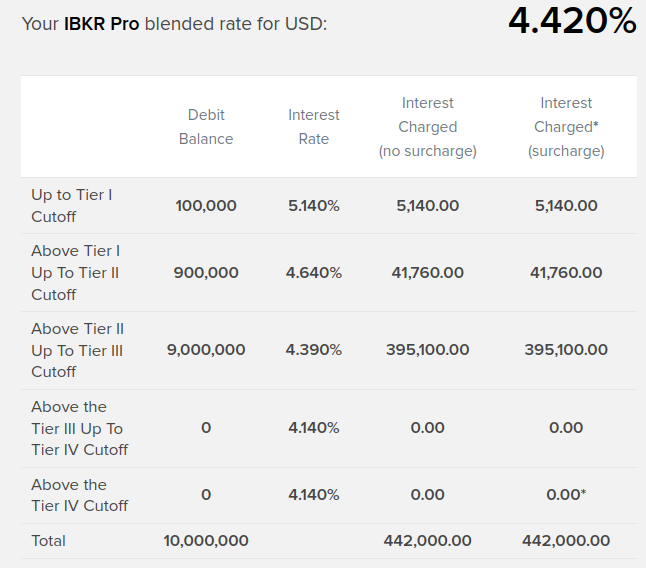Select the 9,000,000 debit balance cell
This screenshot has height=568, width=646.
click(206, 350)
